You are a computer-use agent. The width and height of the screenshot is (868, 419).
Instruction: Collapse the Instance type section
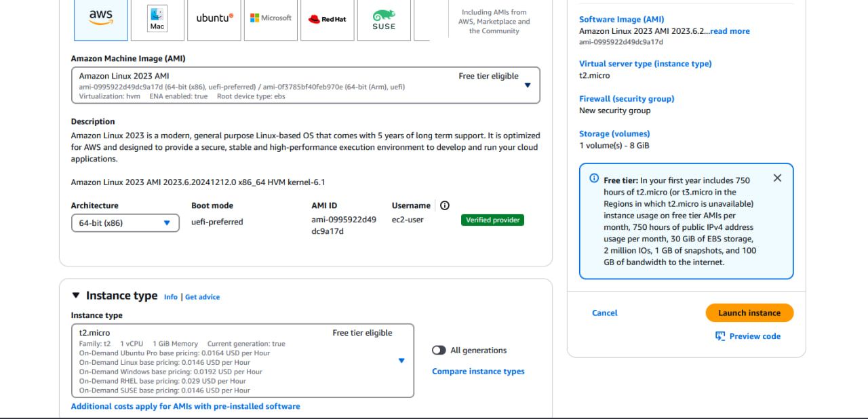[75, 295]
